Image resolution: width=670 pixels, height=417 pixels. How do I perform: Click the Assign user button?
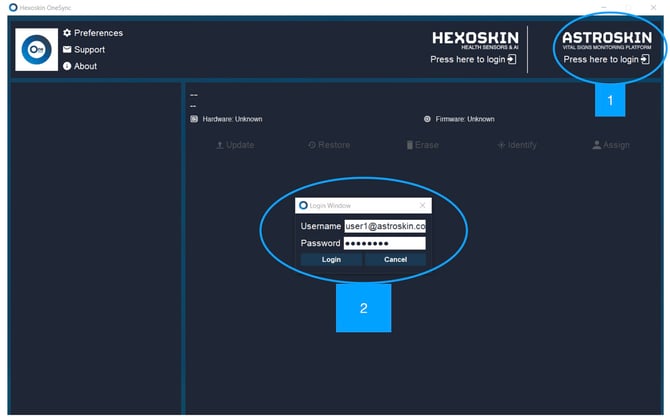pyautogui.click(x=610, y=145)
